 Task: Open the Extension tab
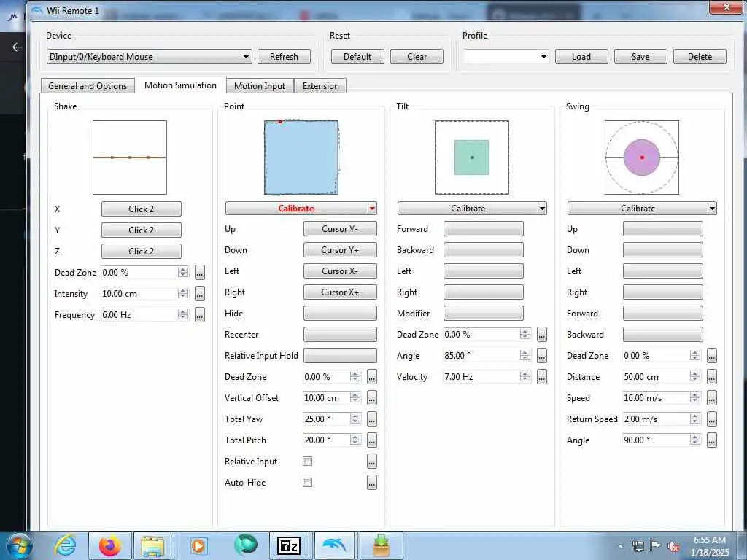tap(321, 86)
